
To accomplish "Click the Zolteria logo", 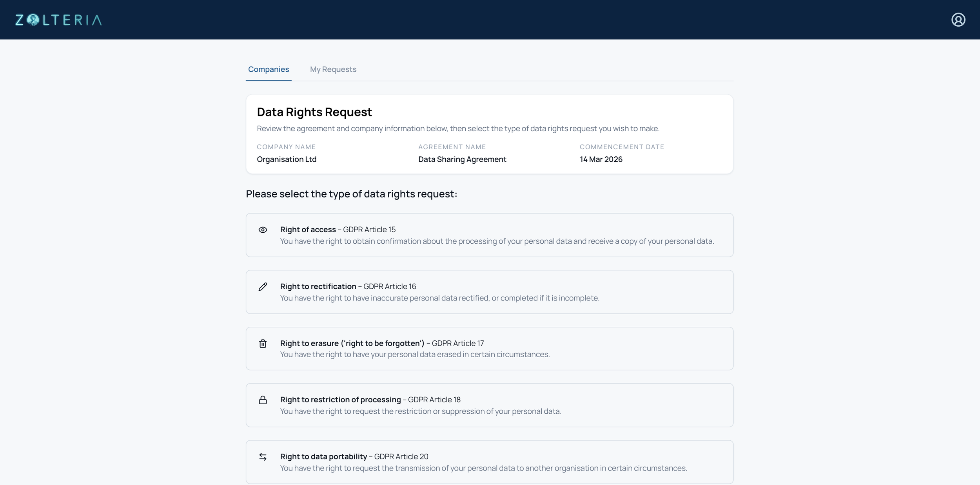I will pos(59,20).
